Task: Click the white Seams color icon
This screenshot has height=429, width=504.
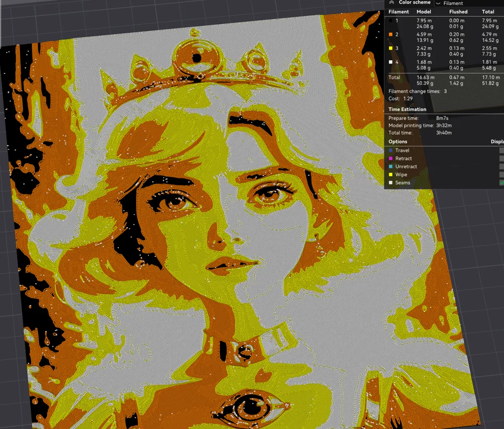Action: tap(391, 183)
